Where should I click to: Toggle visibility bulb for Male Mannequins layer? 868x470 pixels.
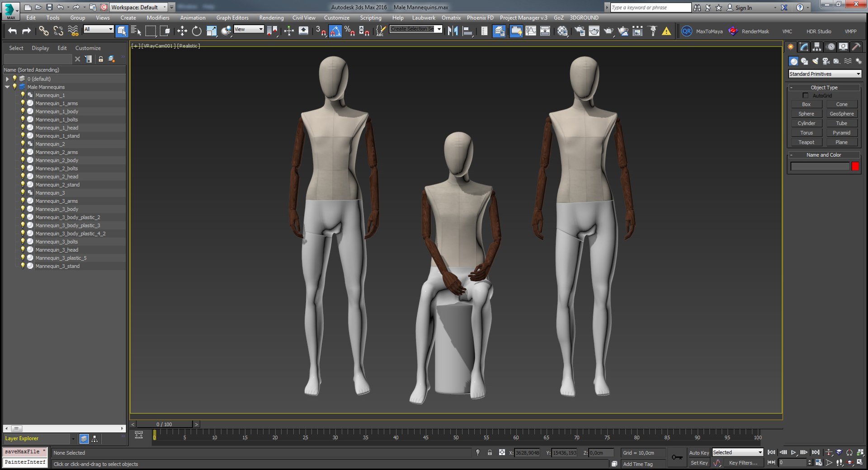point(14,87)
